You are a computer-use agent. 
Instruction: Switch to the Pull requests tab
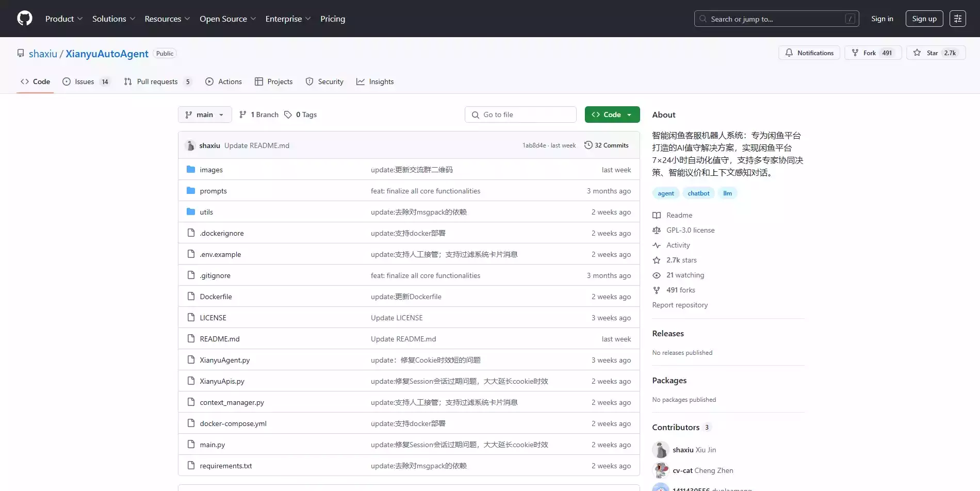[x=157, y=81]
